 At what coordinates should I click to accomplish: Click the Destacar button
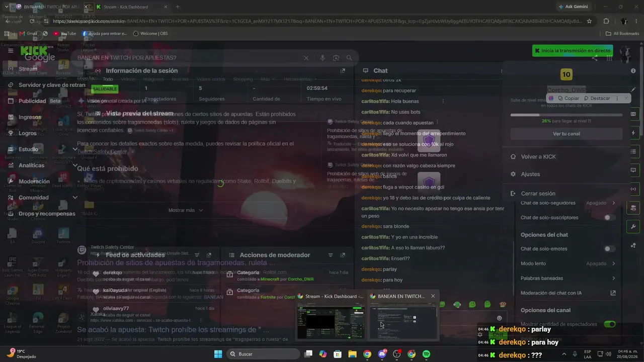point(596,99)
